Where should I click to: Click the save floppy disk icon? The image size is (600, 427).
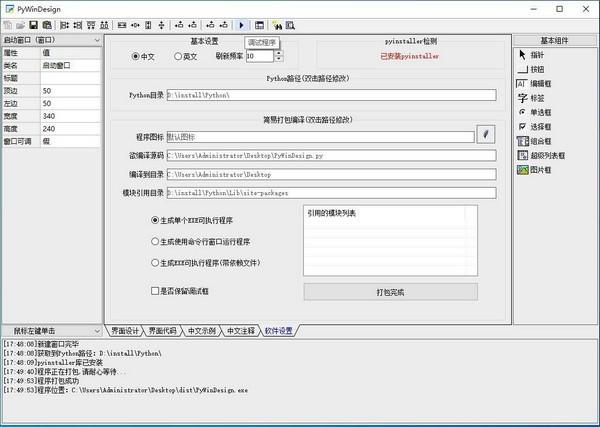(34, 26)
